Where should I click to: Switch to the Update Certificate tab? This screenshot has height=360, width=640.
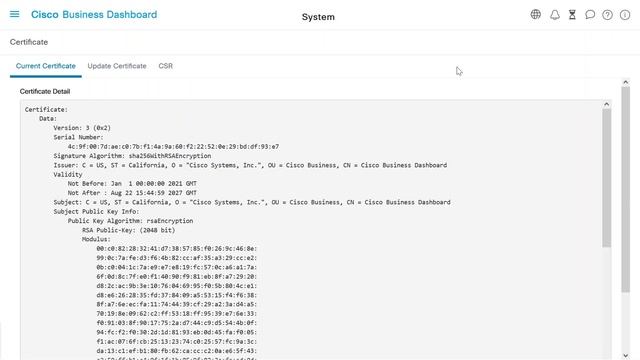click(x=117, y=66)
